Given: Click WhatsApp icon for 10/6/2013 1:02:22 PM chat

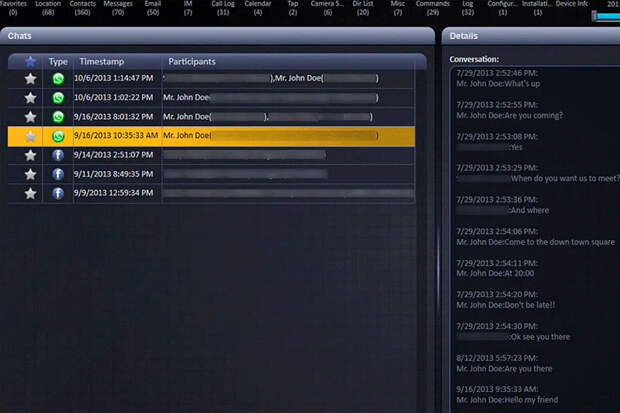Looking at the screenshot, I should coord(58,98).
